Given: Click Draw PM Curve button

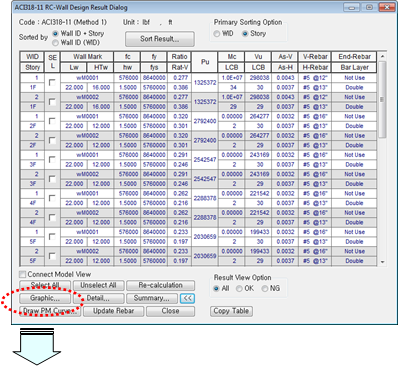Looking at the screenshot, I should (50, 311).
